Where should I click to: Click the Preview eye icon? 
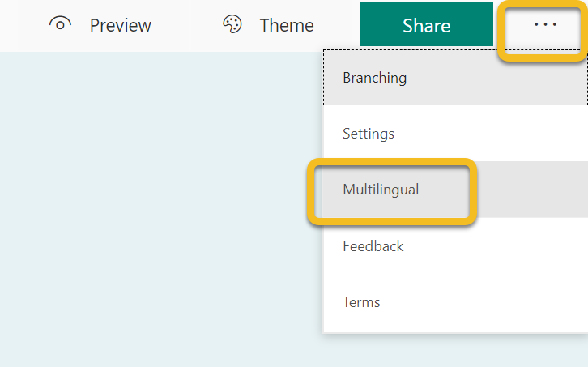click(61, 24)
